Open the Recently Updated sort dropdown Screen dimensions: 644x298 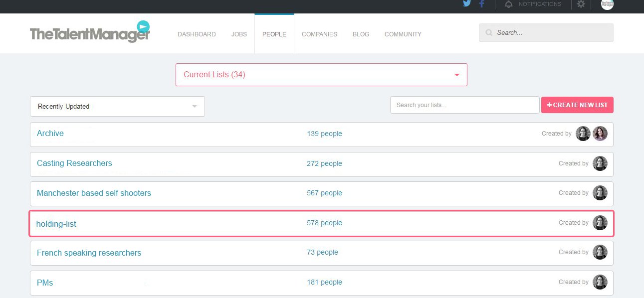[117, 106]
